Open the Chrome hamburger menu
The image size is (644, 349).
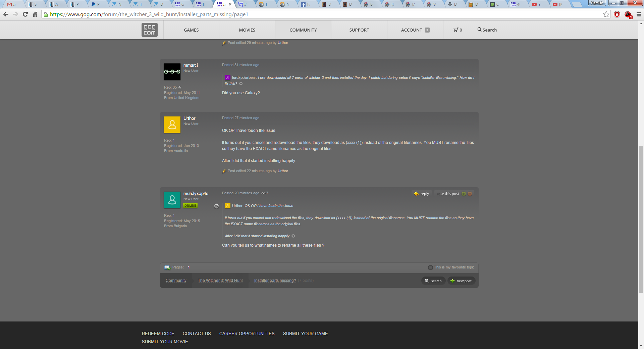(x=639, y=14)
